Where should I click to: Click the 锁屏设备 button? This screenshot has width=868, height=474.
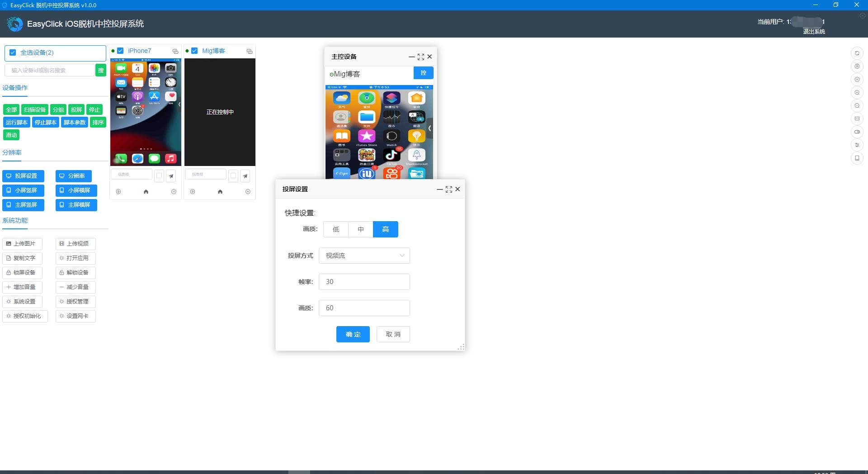pos(22,273)
